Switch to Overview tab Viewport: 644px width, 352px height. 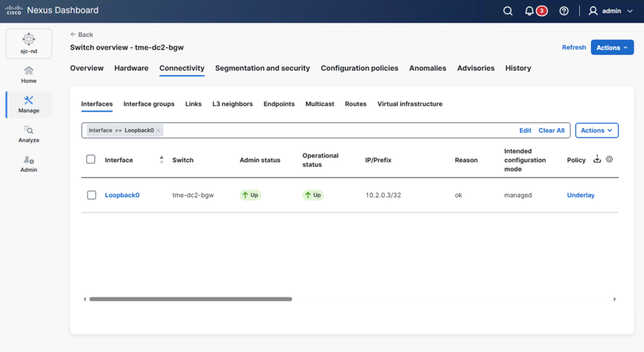pyautogui.click(x=87, y=68)
